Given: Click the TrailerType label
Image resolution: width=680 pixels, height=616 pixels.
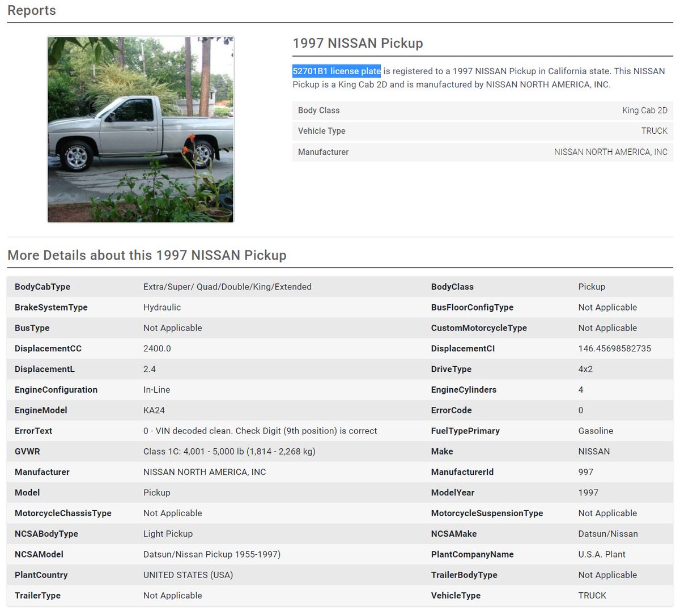Looking at the screenshot, I should pos(37,596).
